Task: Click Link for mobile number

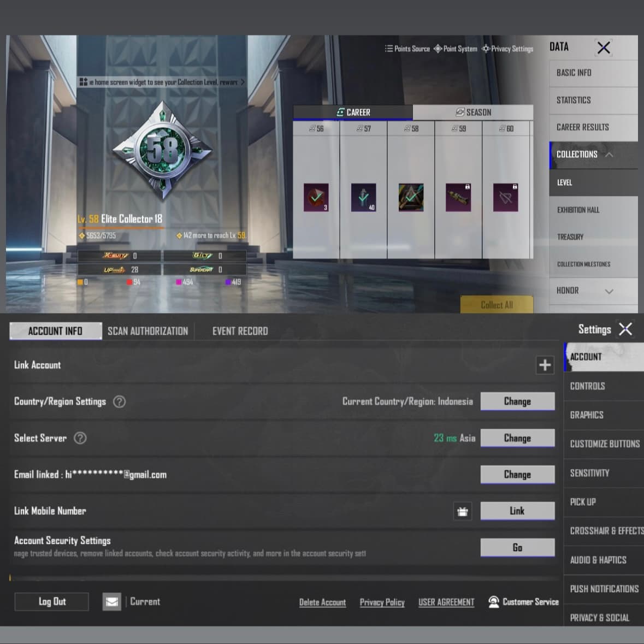Action: click(x=517, y=511)
